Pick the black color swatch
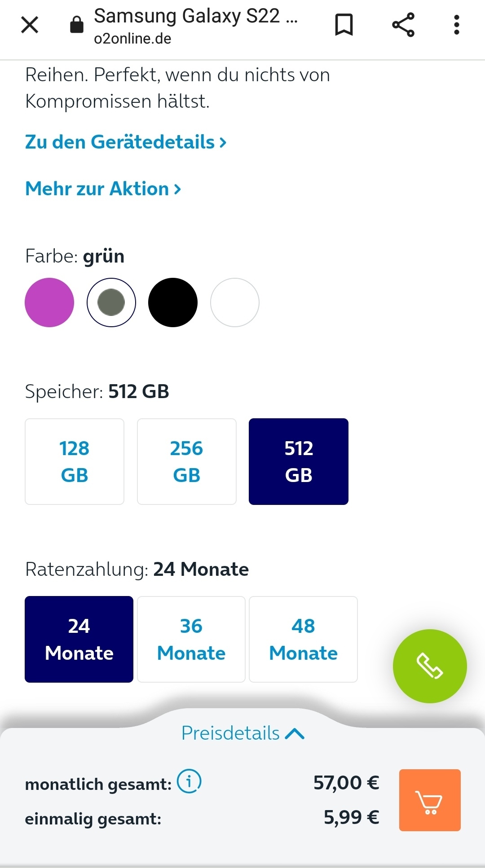 (173, 302)
